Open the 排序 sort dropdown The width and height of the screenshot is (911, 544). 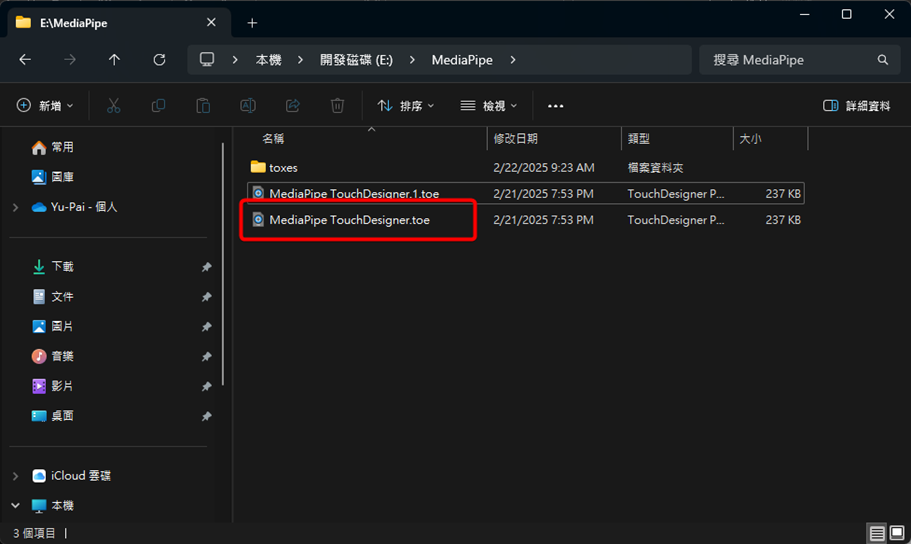(x=406, y=106)
